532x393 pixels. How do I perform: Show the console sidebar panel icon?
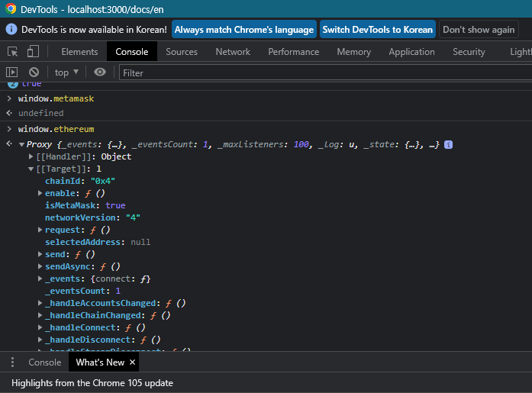[11, 72]
